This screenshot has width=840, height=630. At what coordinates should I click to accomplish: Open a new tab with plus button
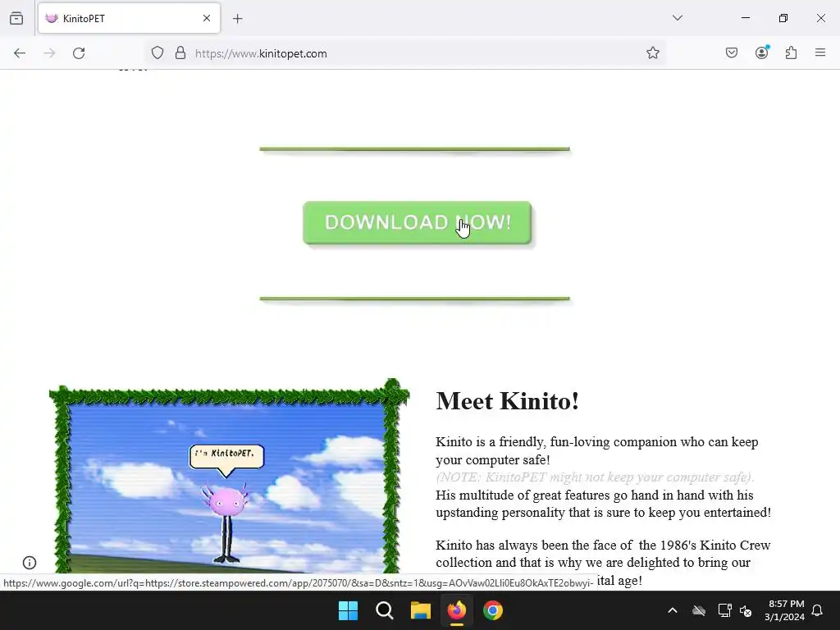238,19
